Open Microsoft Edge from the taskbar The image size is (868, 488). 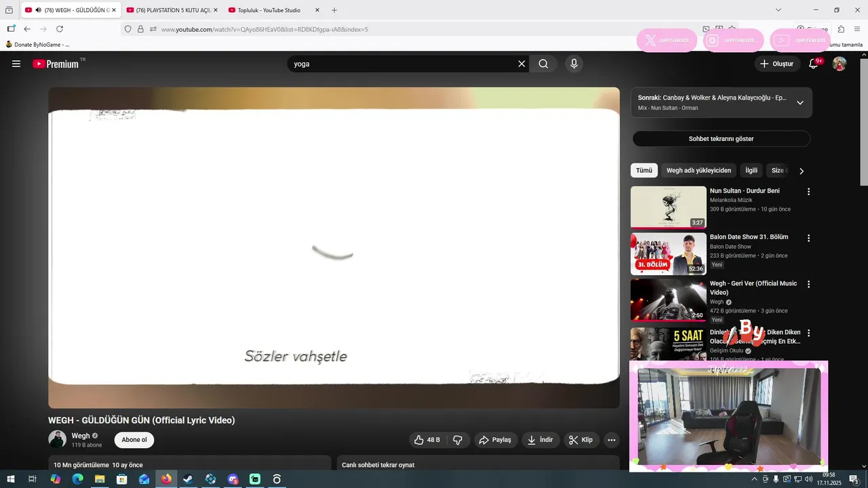77,479
